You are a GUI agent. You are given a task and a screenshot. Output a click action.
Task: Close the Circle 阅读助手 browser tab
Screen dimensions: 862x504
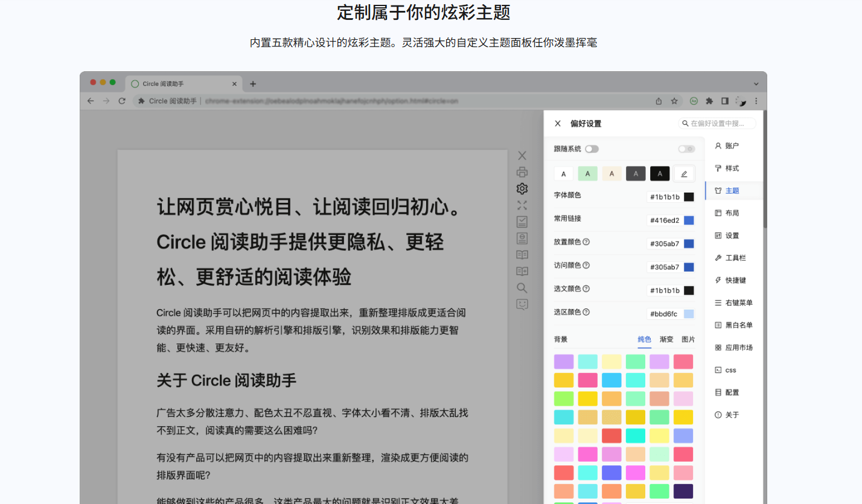click(x=234, y=84)
